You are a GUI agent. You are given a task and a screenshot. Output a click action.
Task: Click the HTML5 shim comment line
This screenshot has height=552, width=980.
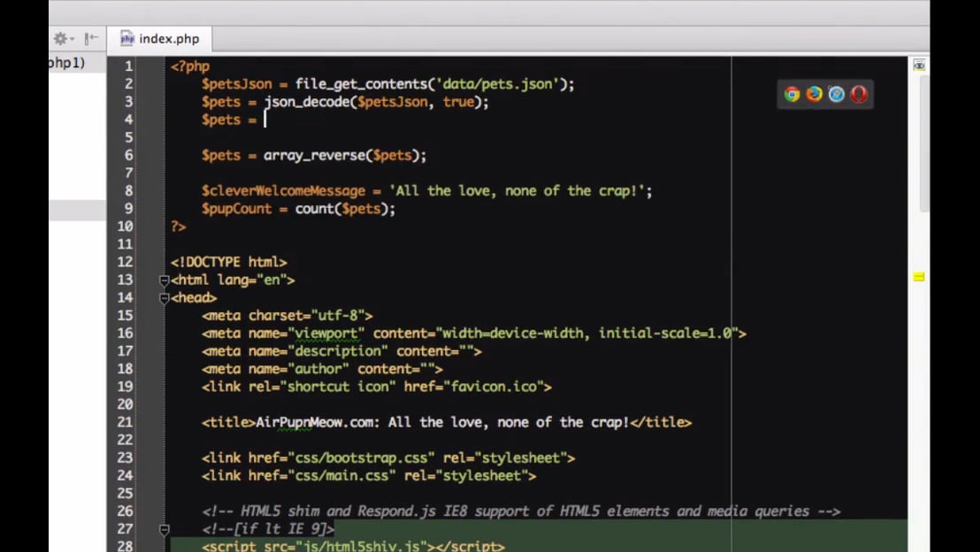(x=521, y=512)
